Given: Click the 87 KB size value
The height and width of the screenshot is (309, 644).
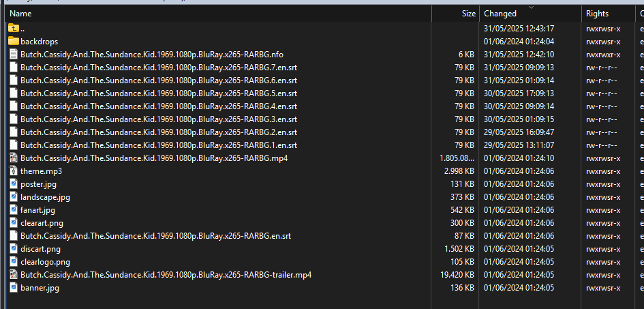Looking at the screenshot, I should tap(465, 236).
